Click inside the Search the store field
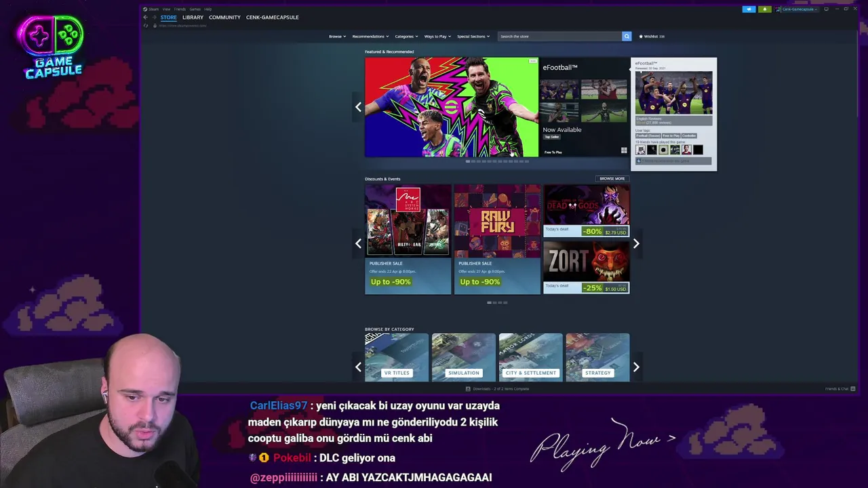The image size is (868, 488). point(559,36)
